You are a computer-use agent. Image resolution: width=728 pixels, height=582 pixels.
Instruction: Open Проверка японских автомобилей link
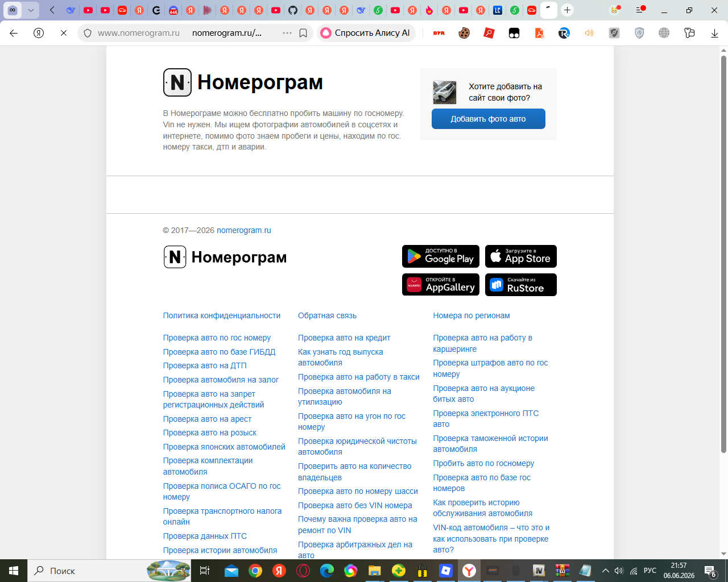tap(224, 447)
